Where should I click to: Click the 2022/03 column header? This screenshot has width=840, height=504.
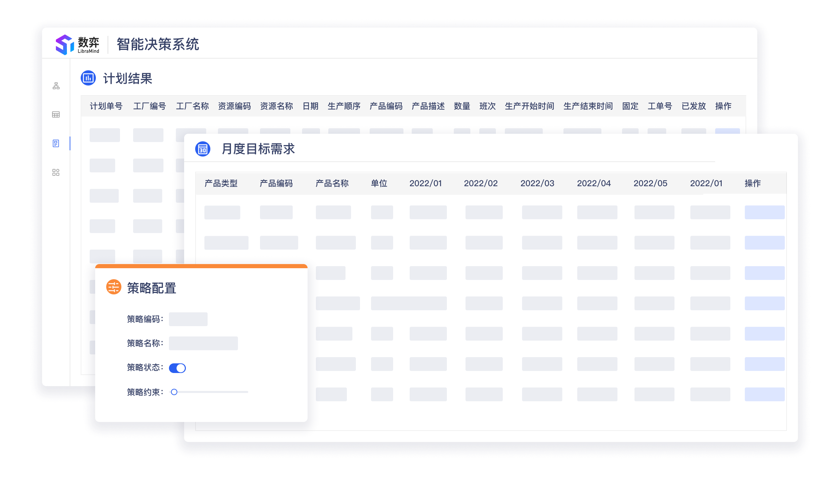pos(537,183)
